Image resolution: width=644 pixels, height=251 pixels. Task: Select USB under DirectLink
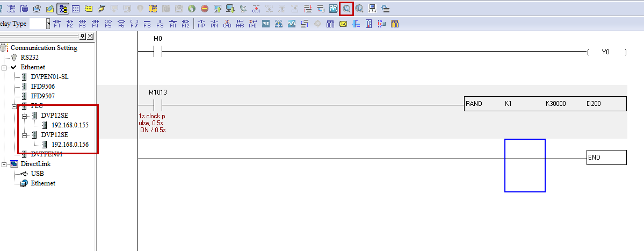pyautogui.click(x=37, y=174)
